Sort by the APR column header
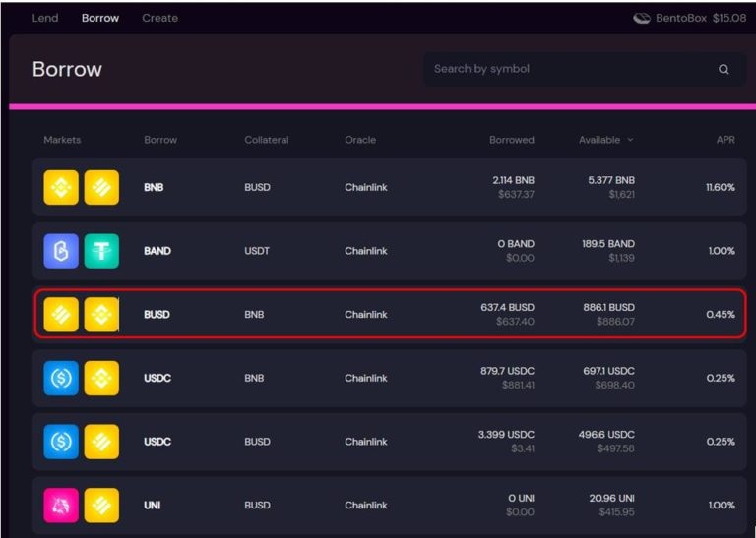Image resolution: width=756 pixels, height=538 pixels. click(725, 140)
